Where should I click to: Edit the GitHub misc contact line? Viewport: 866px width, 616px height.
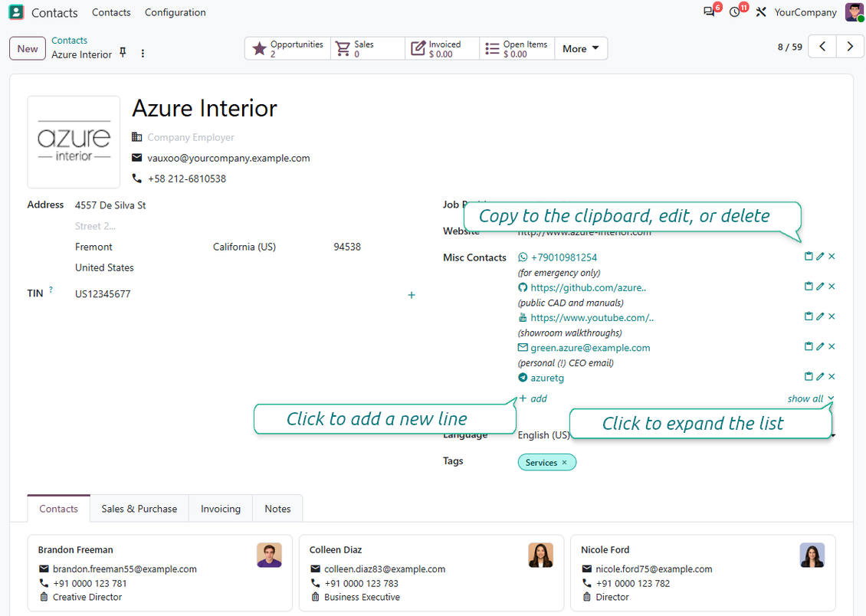point(820,287)
